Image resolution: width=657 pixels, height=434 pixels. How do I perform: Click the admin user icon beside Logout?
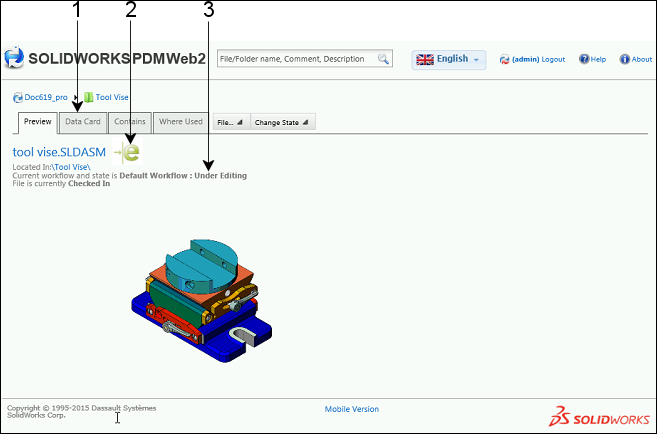tap(504, 59)
